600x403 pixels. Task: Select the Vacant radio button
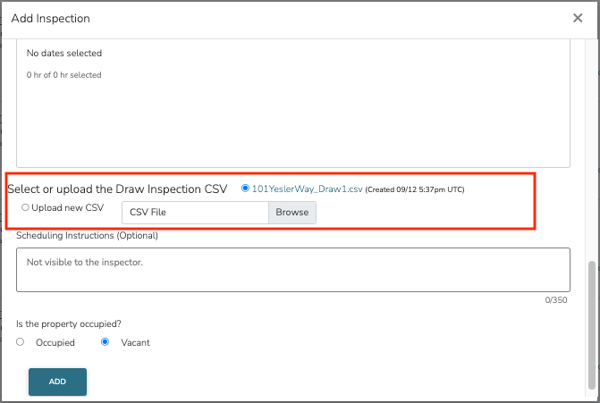click(105, 342)
